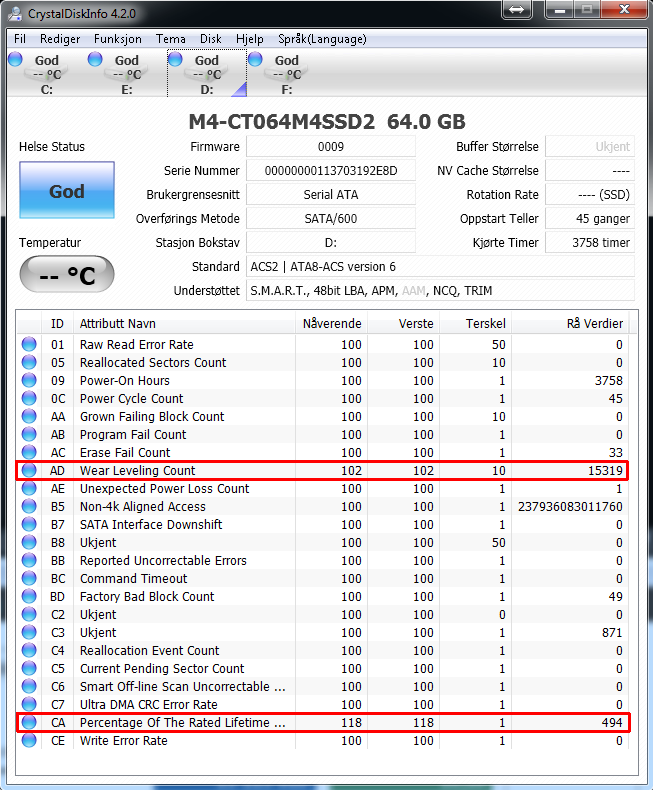Click the temperature display button
The width and height of the screenshot is (653, 790).
click(x=67, y=274)
